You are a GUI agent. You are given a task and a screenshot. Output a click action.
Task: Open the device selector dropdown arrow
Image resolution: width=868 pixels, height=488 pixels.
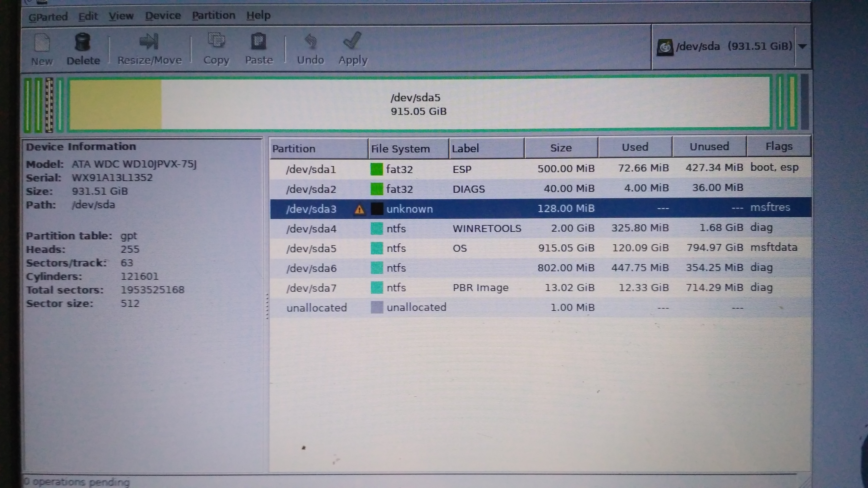tap(803, 47)
